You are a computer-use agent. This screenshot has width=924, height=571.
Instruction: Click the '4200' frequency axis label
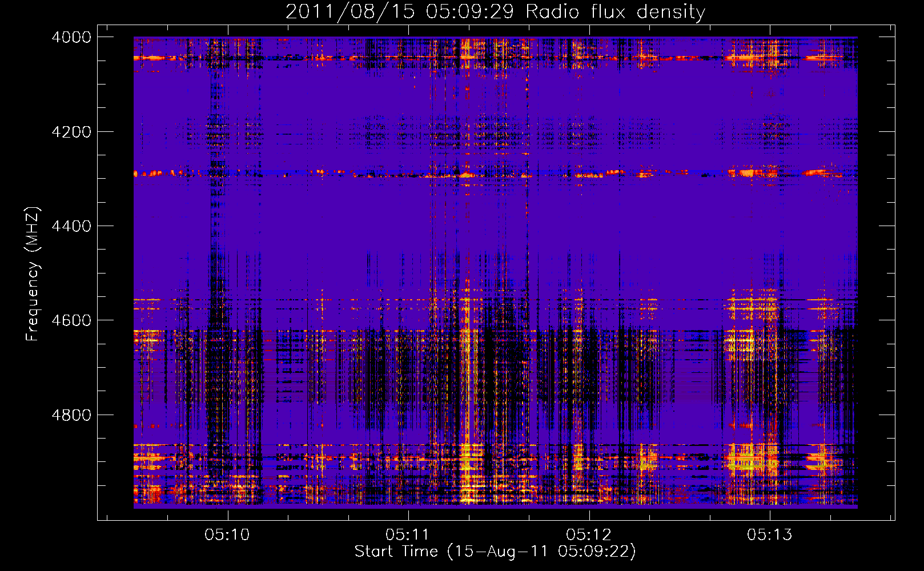point(71,132)
